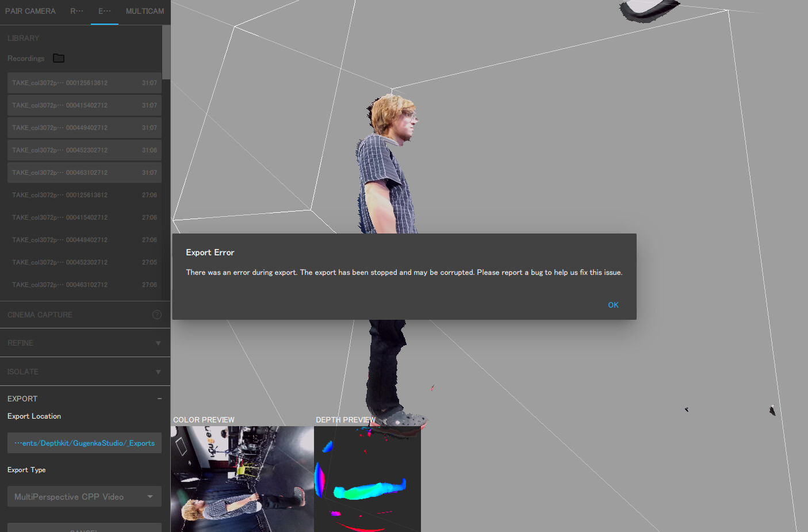
Task: Select the 27:06 take ending 415402712
Action: point(84,217)
